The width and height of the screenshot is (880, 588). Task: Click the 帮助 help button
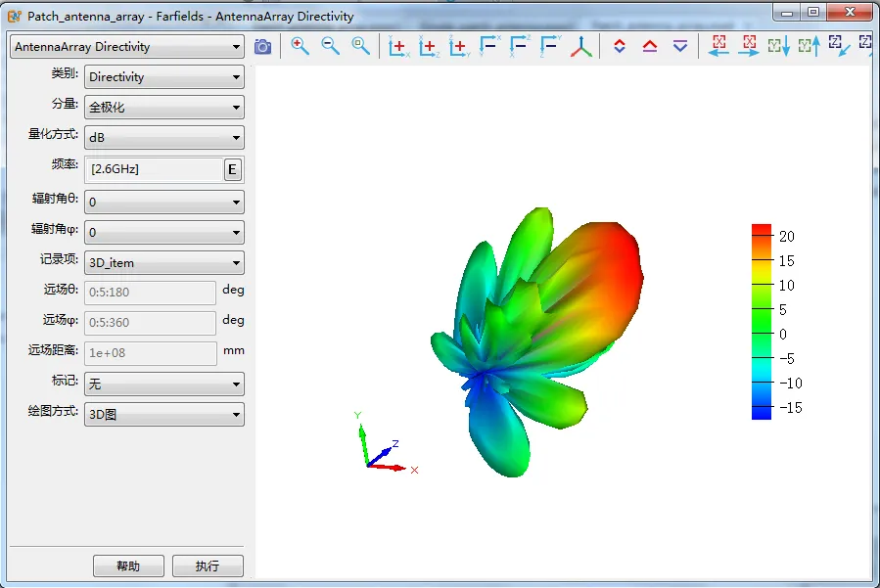128,565
